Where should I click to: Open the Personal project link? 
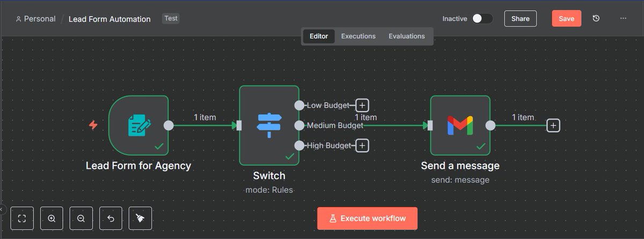35,19
